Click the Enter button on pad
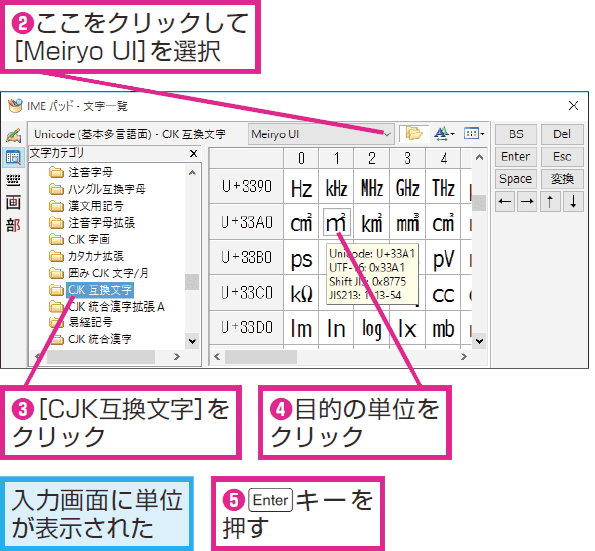Image resolution: width=595 pixels, height=551 pixels. pos(516,156)
